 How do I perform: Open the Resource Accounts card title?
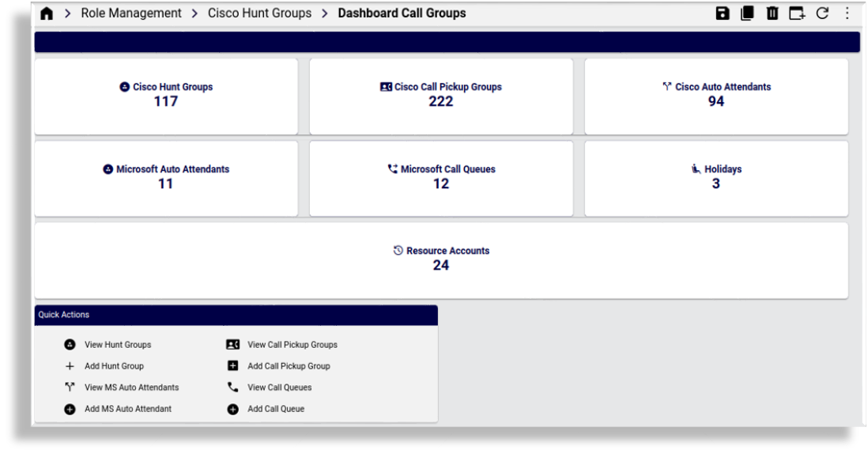point(448,251)
